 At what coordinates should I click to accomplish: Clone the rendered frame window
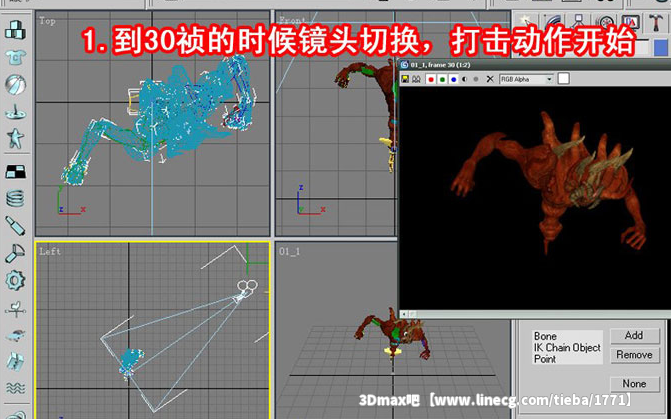(416, 79)
